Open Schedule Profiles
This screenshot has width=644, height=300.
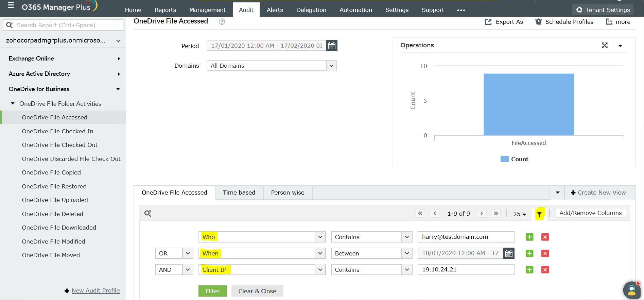(x=564, y=22)
